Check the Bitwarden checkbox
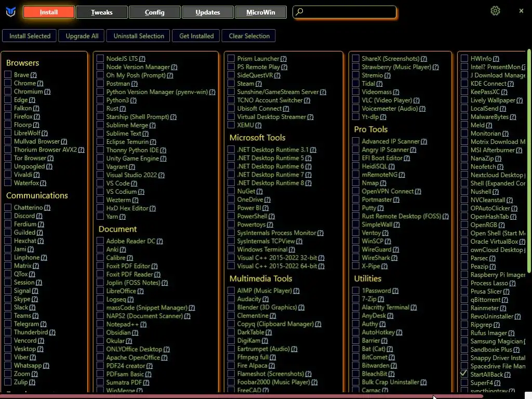The image size is (532, 399). (x=355, y=365)
